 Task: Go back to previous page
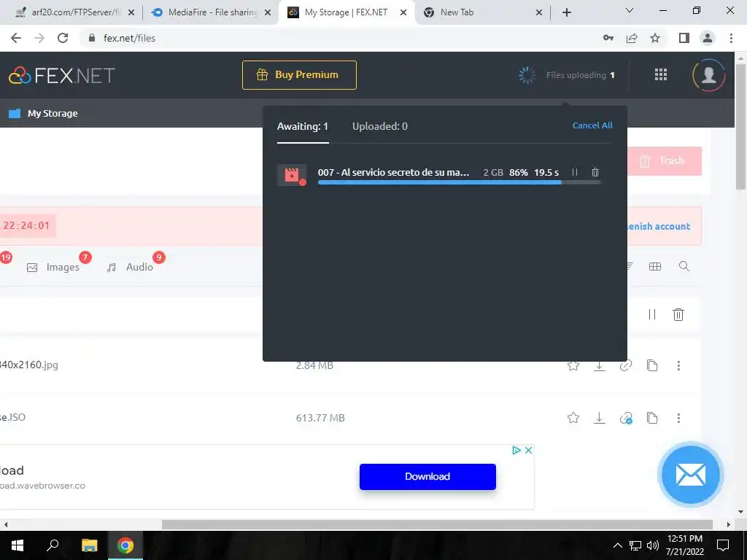[16, 38]
